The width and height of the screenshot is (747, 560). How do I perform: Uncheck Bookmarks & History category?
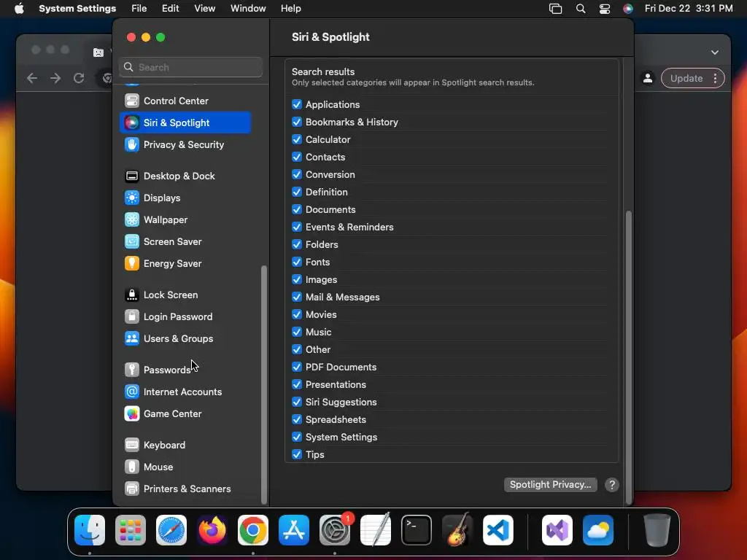click(297, 122)
